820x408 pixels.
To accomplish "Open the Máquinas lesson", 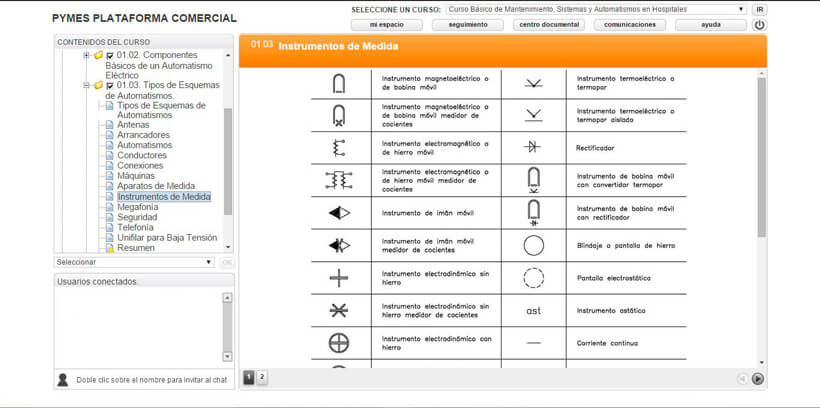I will [x=136, y=176].
